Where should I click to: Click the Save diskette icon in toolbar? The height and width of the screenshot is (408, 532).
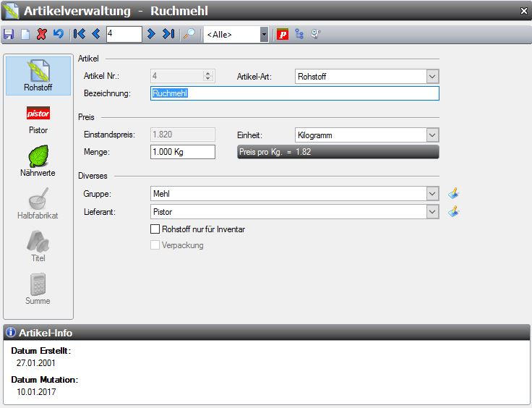point(9,34)
